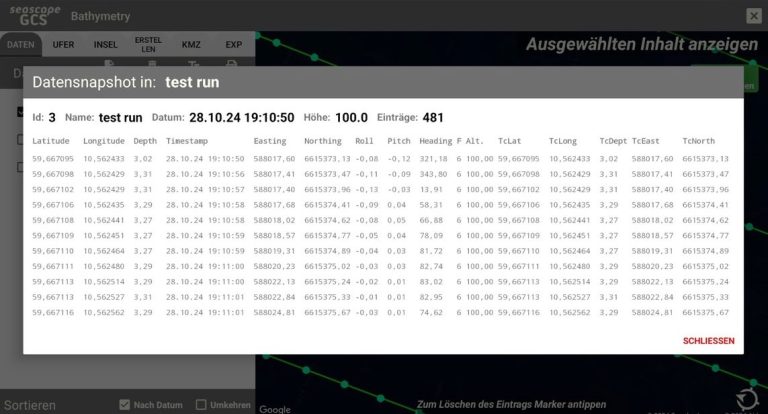This screenshot has height=414, width=768.
Task: Enable the Umkehren checkbox
Action: tap(201, 405)
